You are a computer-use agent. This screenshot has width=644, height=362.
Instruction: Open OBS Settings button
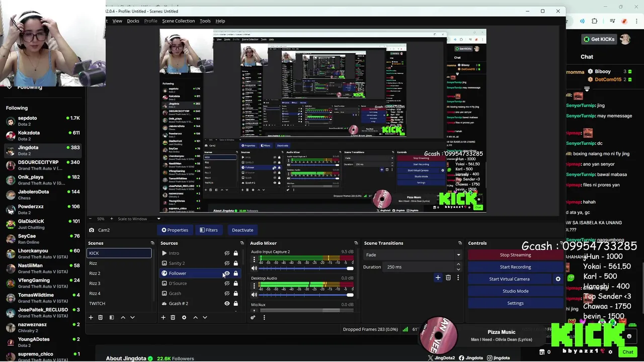(x=515, y=303)
